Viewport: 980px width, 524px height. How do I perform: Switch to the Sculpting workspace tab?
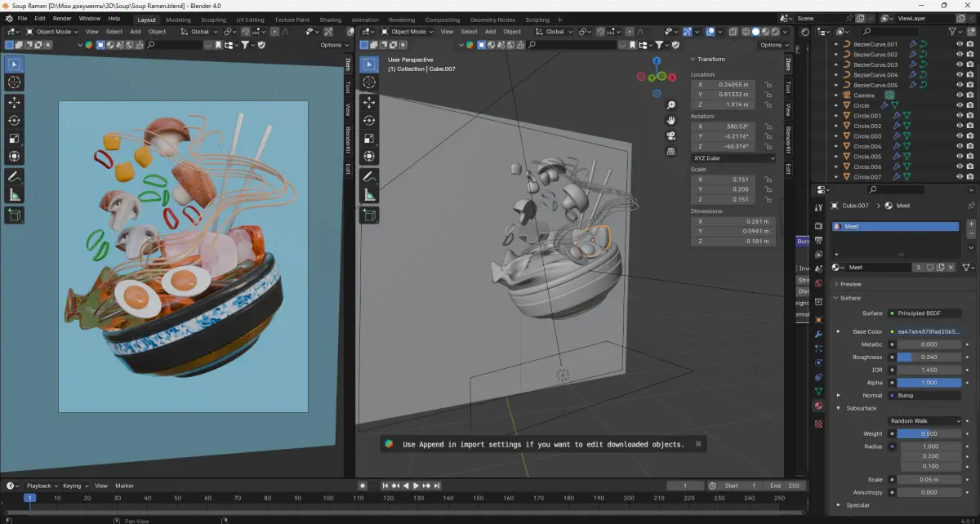tap(214, 20)
